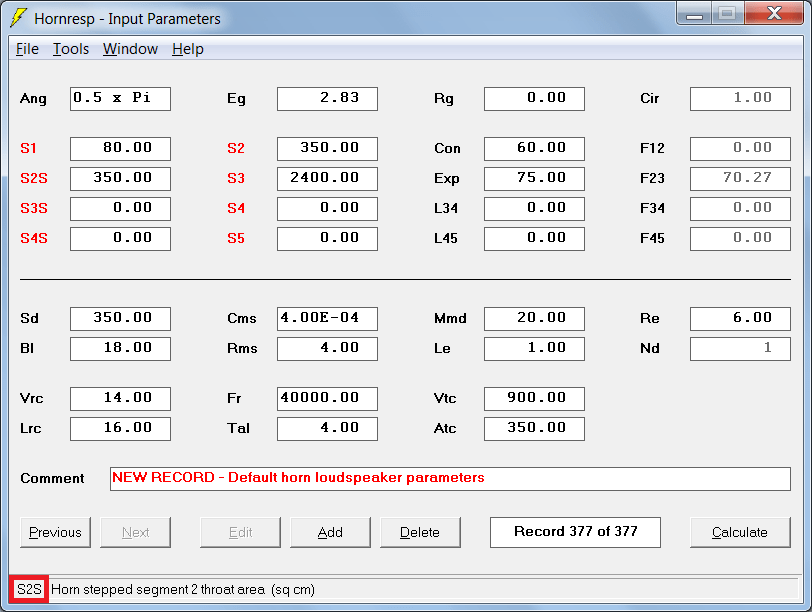Focus the S3S input field
The width and height of the screenshot is (812, 612).
[x=120, y=209]
